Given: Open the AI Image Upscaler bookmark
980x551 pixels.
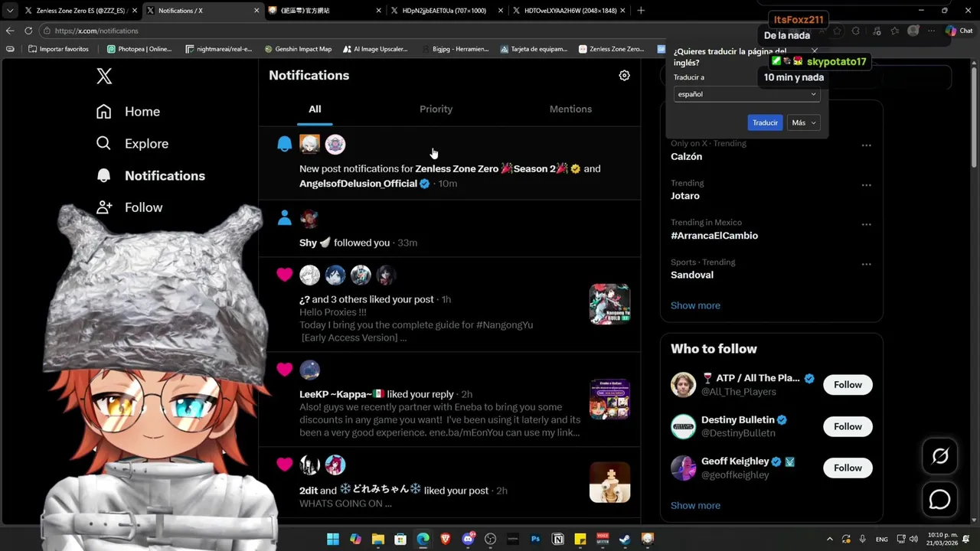Looking at the screenshot, I should point(374,49).
